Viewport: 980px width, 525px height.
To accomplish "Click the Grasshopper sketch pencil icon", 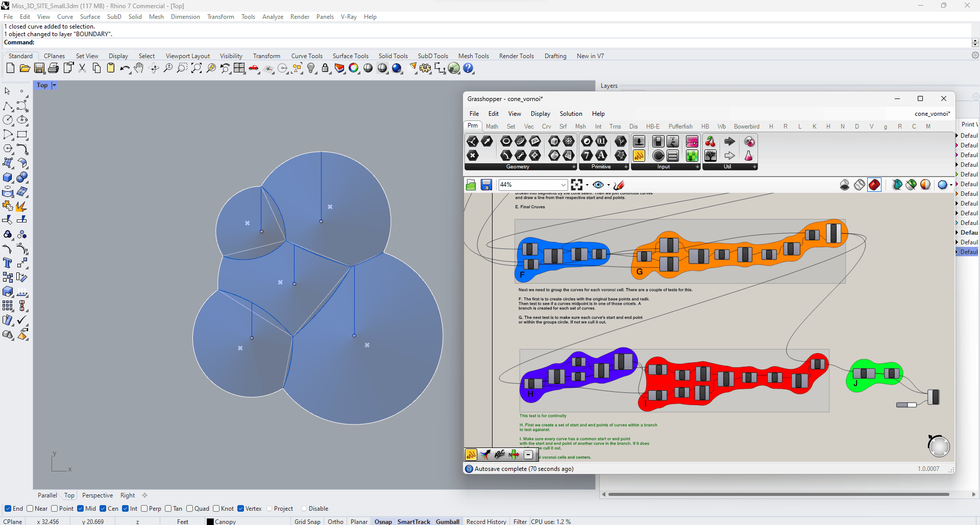I will coord(619,185).
